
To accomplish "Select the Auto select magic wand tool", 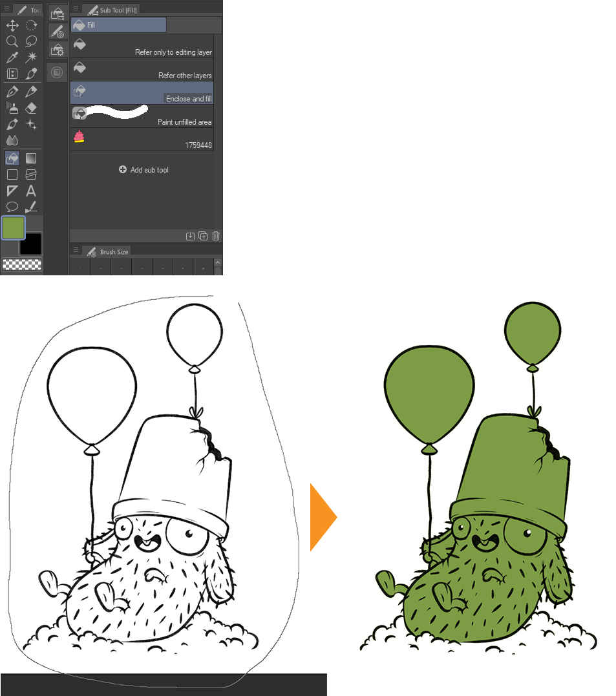I will tap(31, 58).
